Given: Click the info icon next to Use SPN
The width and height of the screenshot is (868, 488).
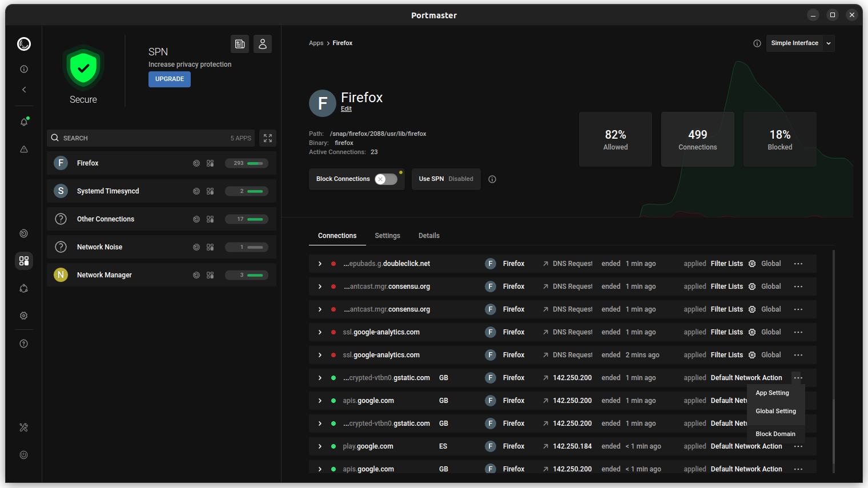Looking at the screenshot, I should (492, 179).
